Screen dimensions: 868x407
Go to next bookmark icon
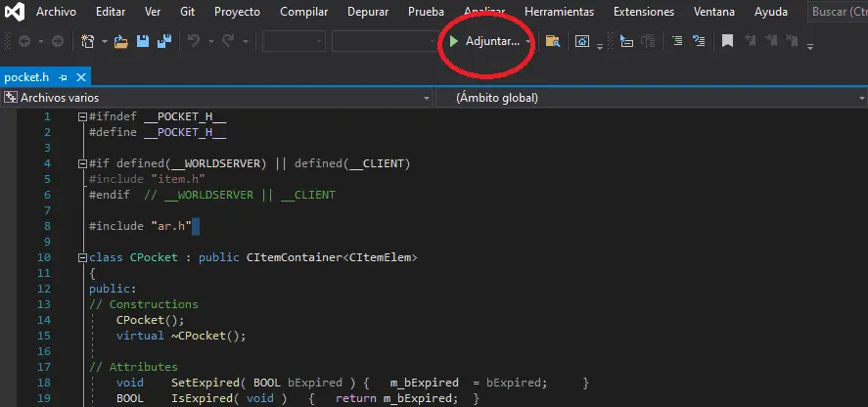click(x=771, y=40)
